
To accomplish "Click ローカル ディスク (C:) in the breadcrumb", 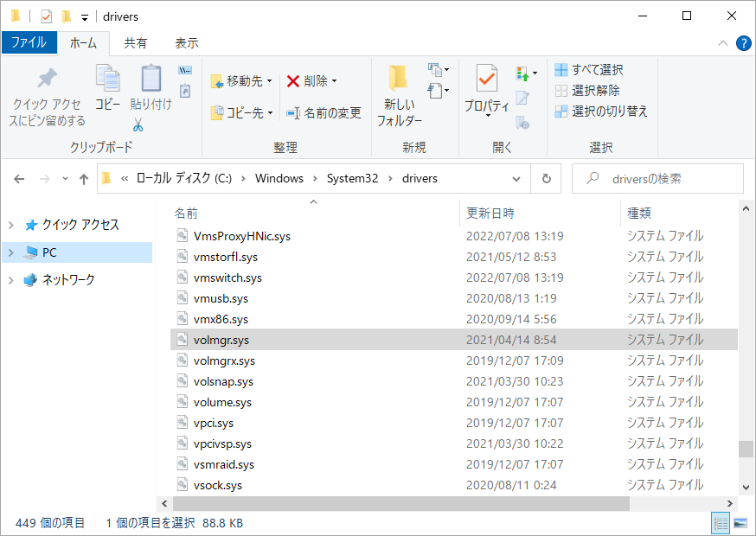I will 184,179.
